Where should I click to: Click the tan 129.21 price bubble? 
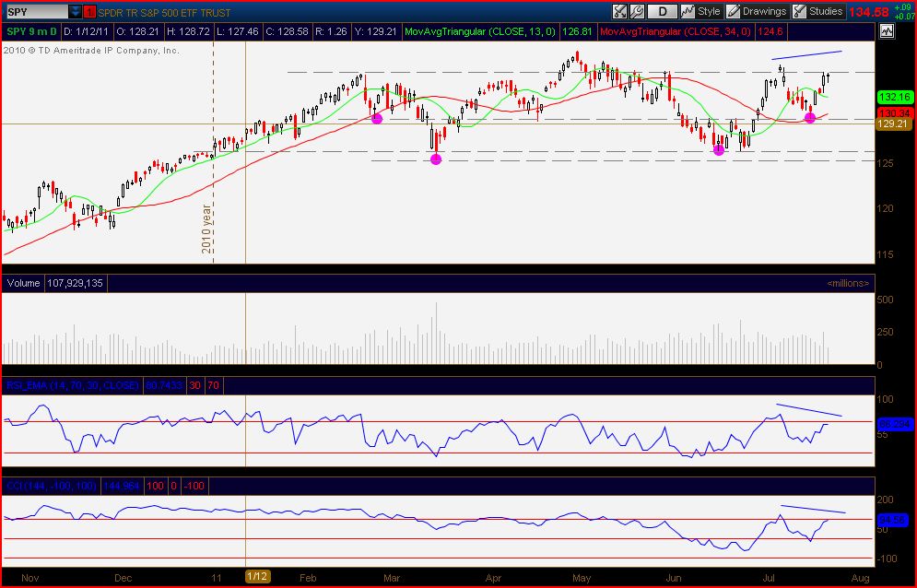click(894, 124)
